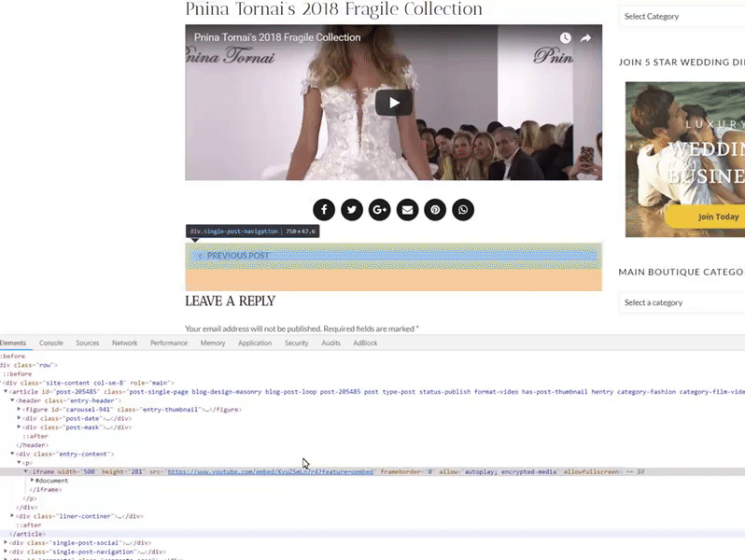This screenshot has height=560, width=745.
Task: Expand the div single-post-navigation node
Action: [6, 552]
